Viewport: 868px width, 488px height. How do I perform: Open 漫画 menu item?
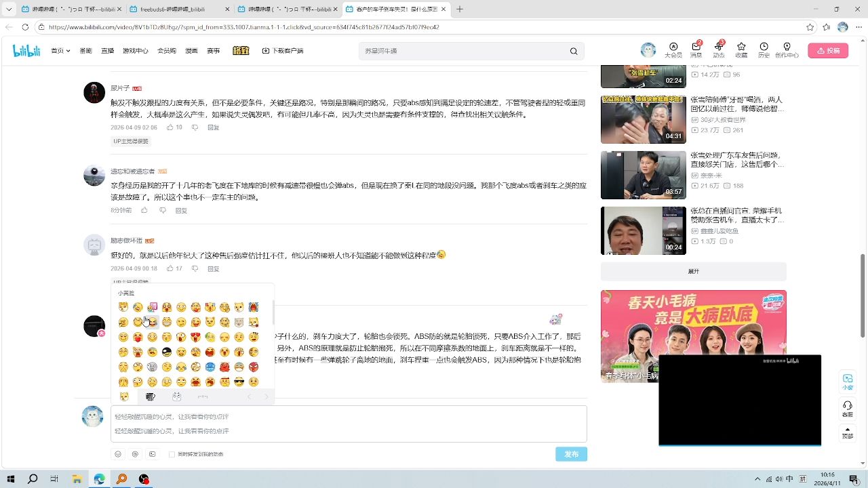tap(191, 51)
